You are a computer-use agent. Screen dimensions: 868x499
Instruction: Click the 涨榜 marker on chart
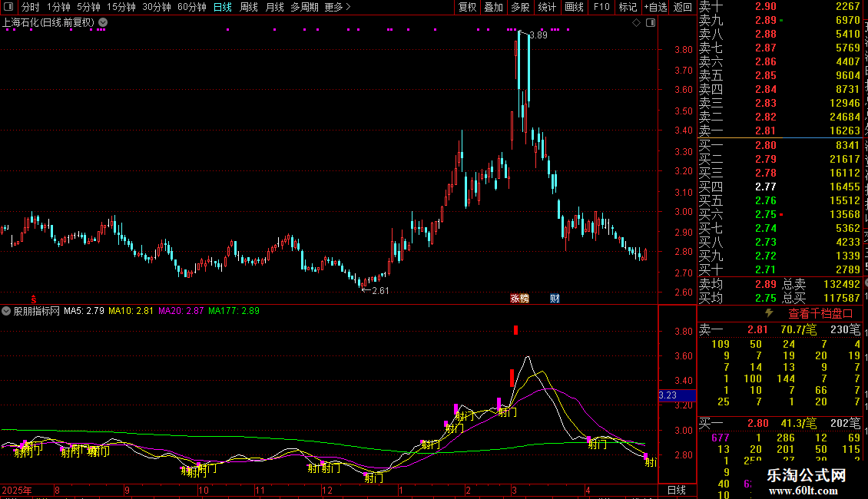[x=519, y=298]
